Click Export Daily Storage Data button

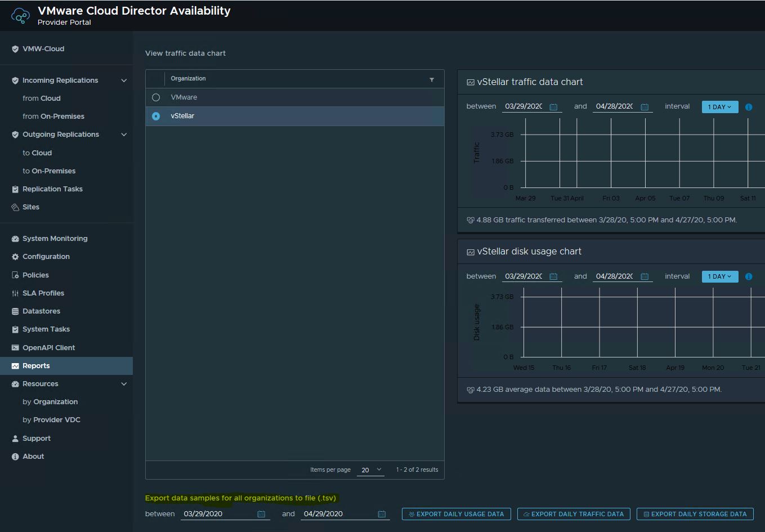click(x=695, y=514)
